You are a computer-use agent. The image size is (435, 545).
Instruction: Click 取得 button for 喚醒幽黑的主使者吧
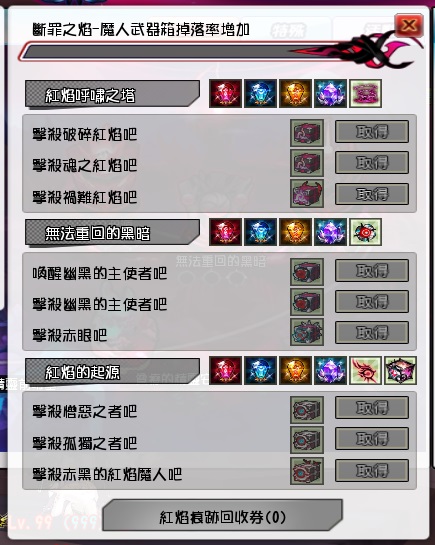[x=372, y=270]
